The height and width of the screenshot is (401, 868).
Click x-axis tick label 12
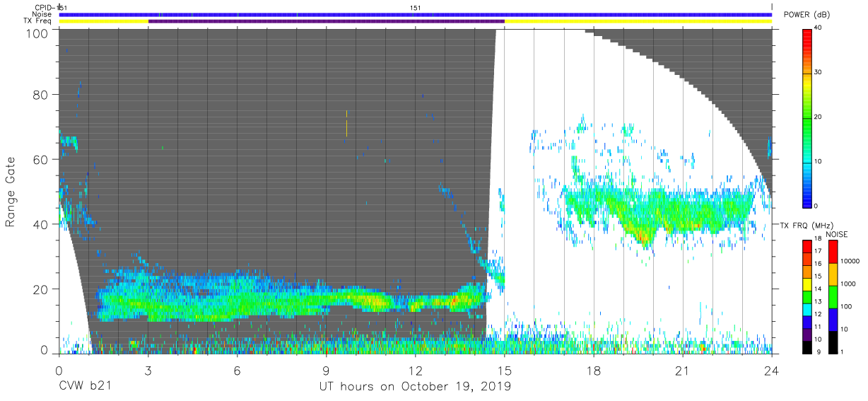pos(416,371)
